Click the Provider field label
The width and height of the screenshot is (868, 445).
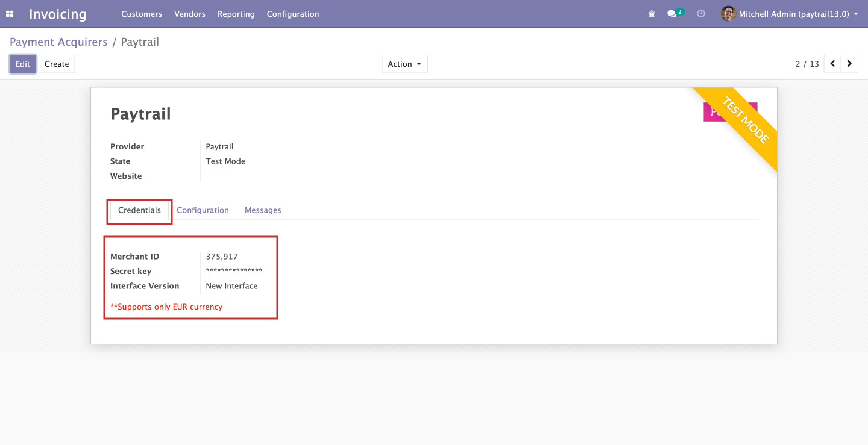pyautogui.click(x=127, y=147)
